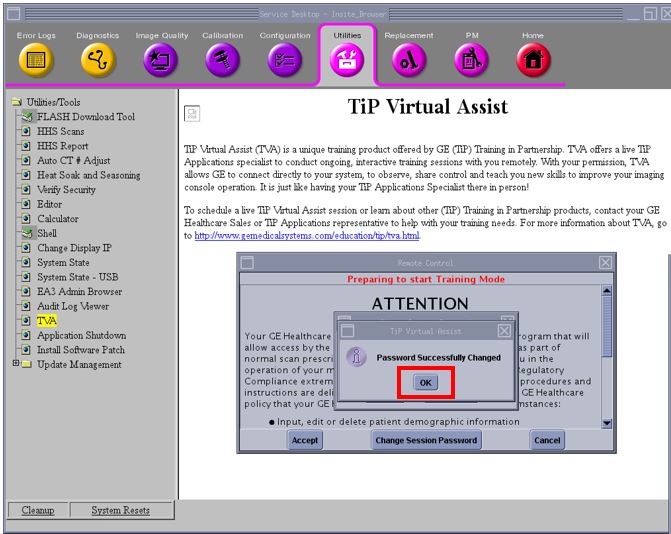671x534 pixels.
Task: Go to the Home icon
Action: pyautogui.click(x=533, y=61)
